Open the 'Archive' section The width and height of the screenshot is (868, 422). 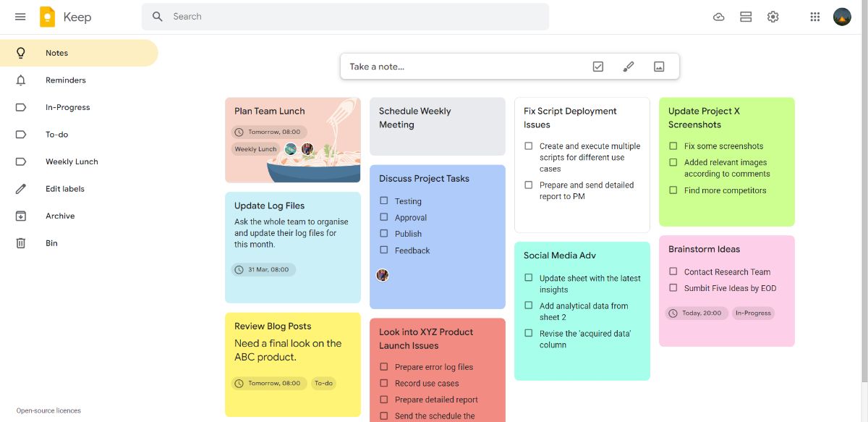click(x=60, y=216)
